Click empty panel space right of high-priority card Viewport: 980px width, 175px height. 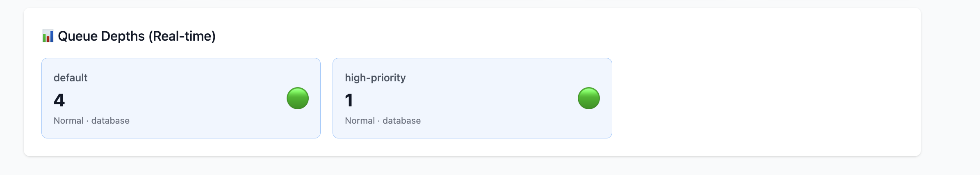759,98
